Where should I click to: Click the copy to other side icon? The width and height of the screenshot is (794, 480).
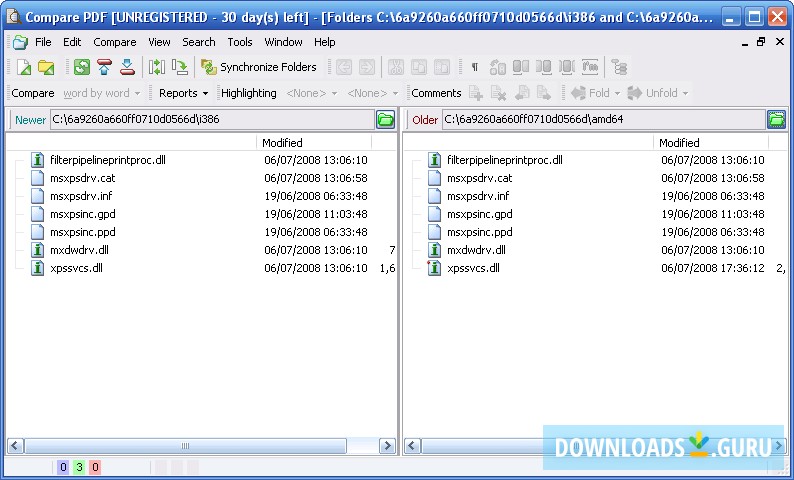coord(180,67)
